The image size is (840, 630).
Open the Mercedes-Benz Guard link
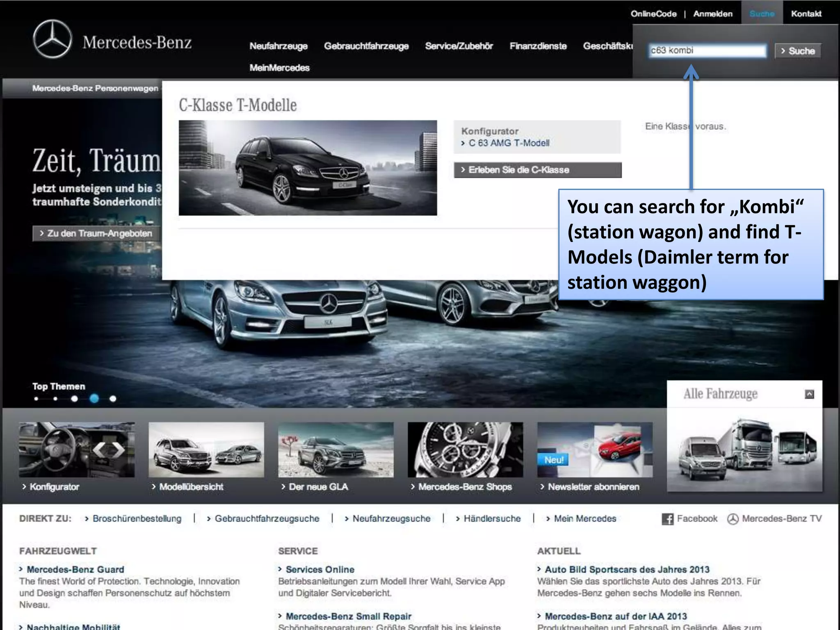pyautogui.click(x=75, y=570)
